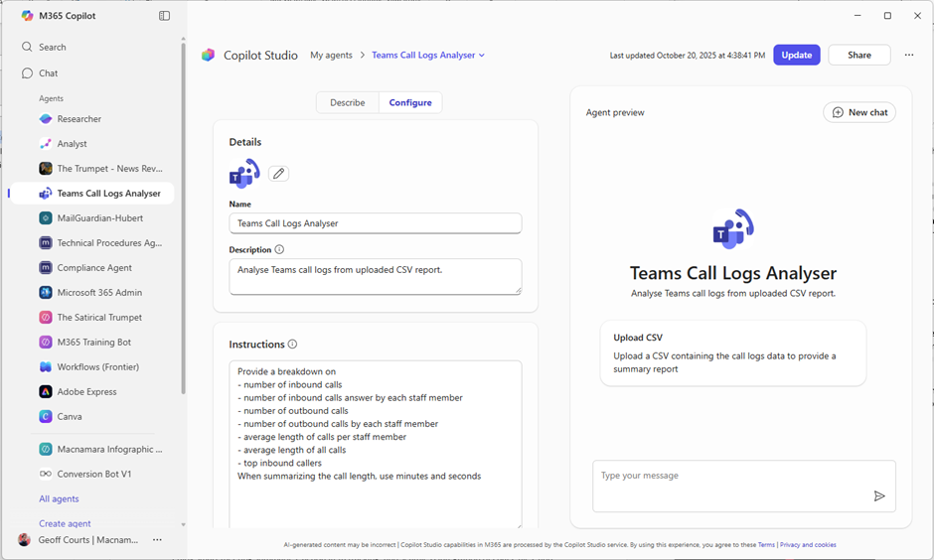This screenshot has width=934, height=560.
Task: Open the All agents link
Action: coord(59,498)
